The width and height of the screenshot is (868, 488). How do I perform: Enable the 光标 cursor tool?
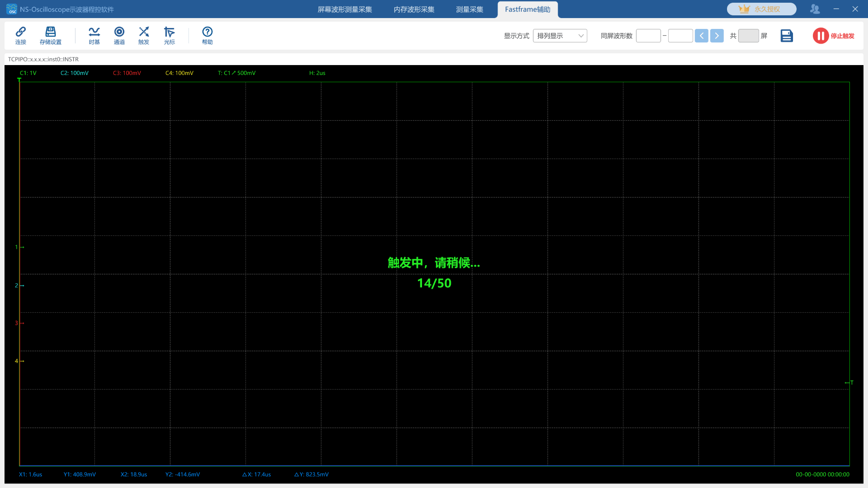coord(169,35)
